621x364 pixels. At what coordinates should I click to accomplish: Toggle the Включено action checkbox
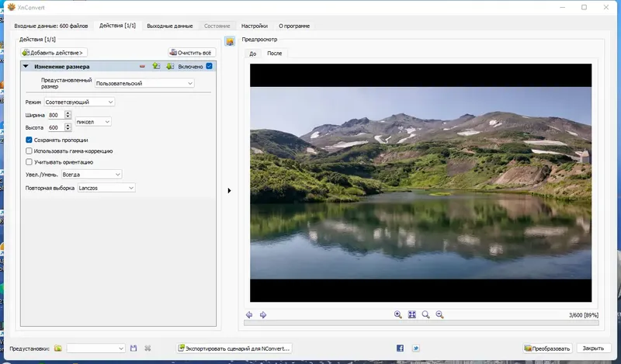click(209, 66)
